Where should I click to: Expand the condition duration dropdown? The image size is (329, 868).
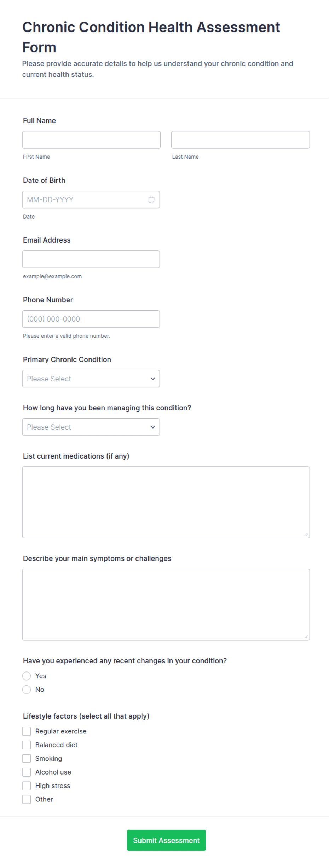(91, 427)
